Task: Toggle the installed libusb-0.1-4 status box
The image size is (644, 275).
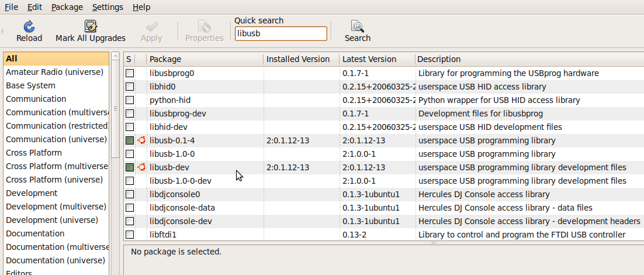Action: (130, 140)
